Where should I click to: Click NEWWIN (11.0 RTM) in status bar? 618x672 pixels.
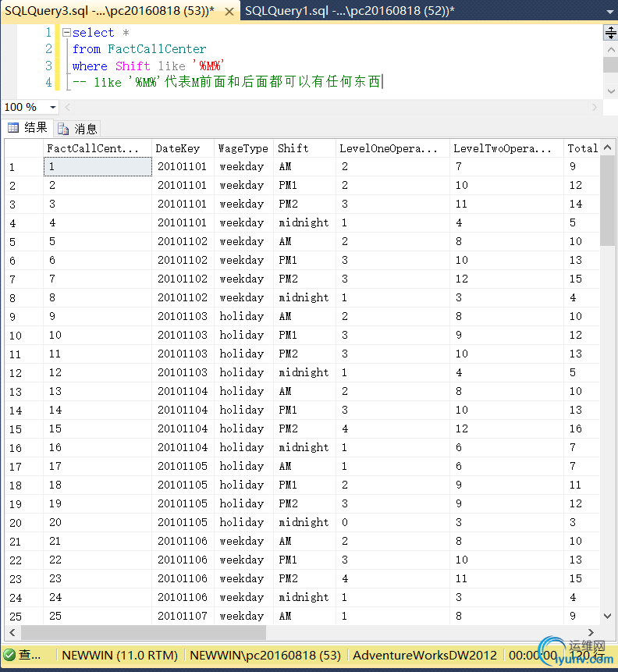click(x=119, y=655)
